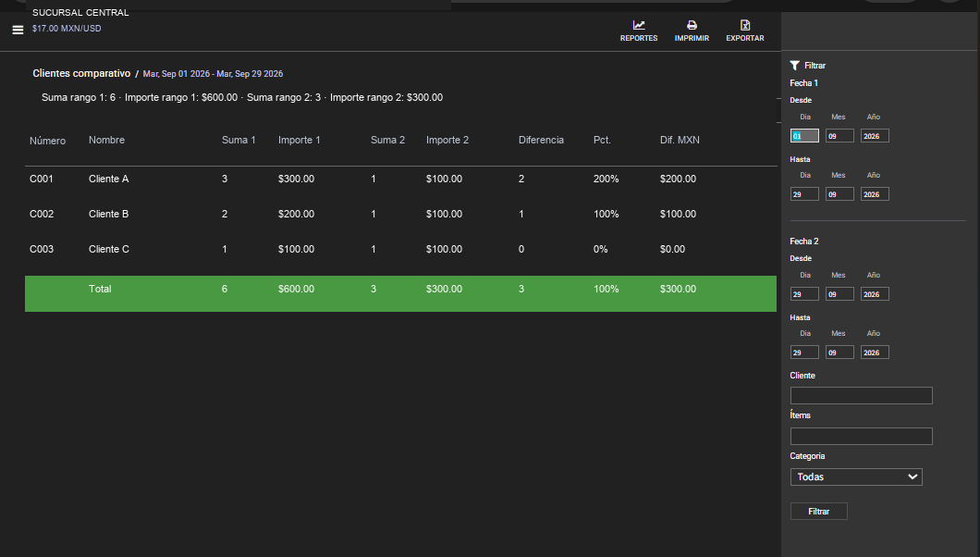Click the Imprimir printer icon
This screenshot has width=980, height=557.
[692, 25]
